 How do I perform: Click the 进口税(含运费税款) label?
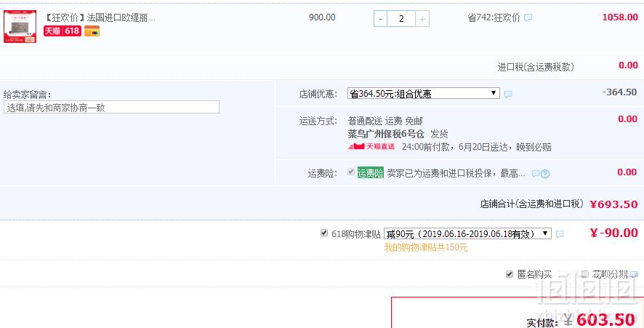[536, 67]
